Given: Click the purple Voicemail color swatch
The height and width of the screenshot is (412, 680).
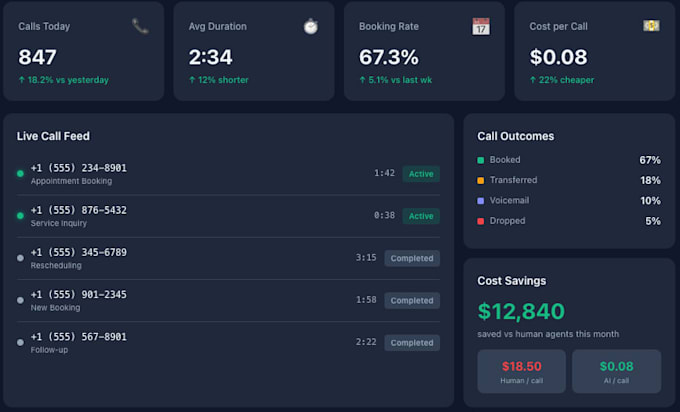Looking at the screenshot, I should 481,201.
